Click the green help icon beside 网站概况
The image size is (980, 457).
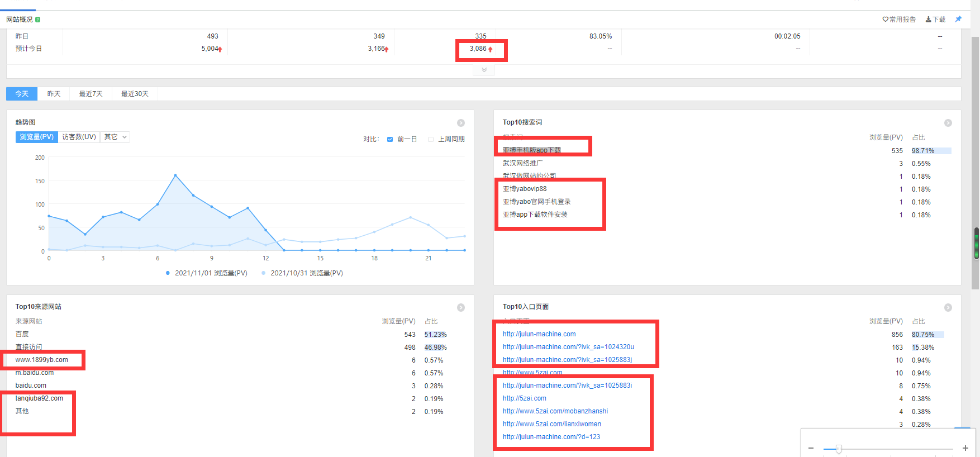tap(38, 20)
